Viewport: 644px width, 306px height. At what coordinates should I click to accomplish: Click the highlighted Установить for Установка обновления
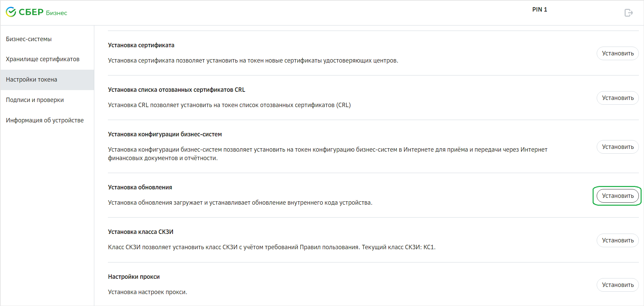click(617, 196)
